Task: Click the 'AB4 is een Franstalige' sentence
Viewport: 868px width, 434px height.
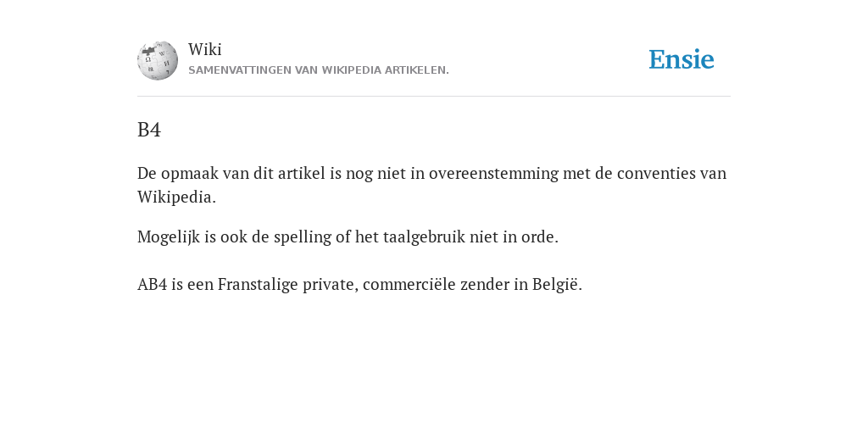Action: point(359,285)
